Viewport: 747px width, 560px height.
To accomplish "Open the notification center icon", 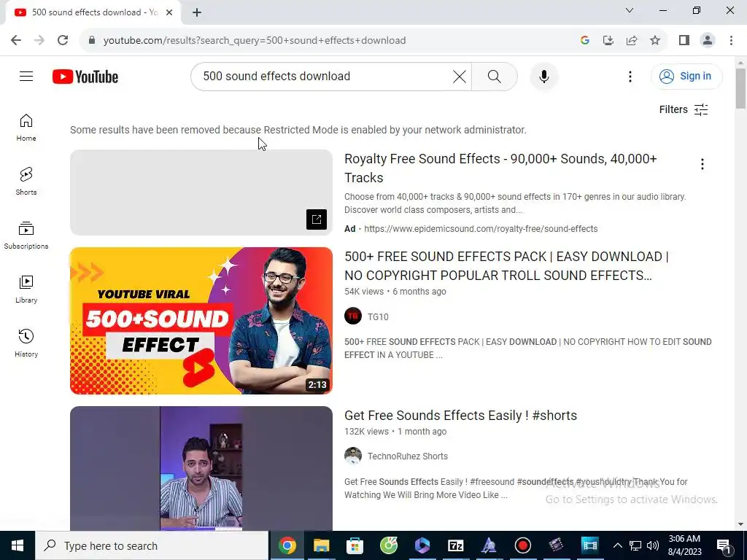I will 724,545.
